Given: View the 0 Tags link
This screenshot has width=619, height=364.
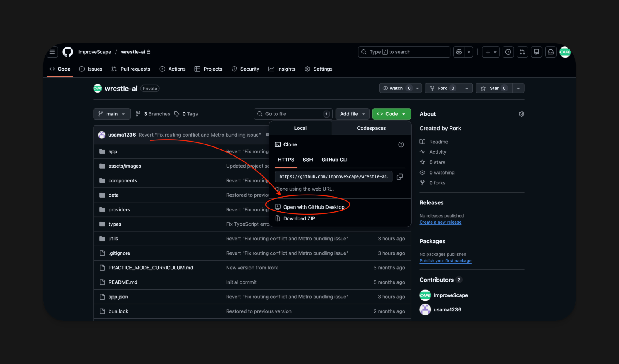Looking at the screenshot, I should point(186,114).
